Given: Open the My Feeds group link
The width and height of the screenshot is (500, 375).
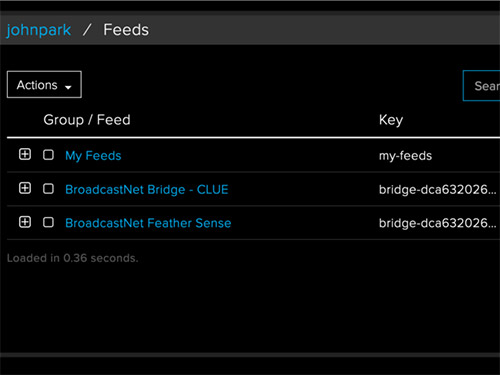Looking at the screenshot, I should click(x=93, y=156).
